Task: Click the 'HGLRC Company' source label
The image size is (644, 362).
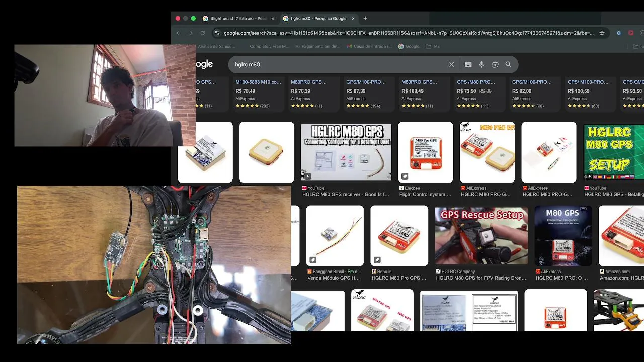Action: coord(458,271)
